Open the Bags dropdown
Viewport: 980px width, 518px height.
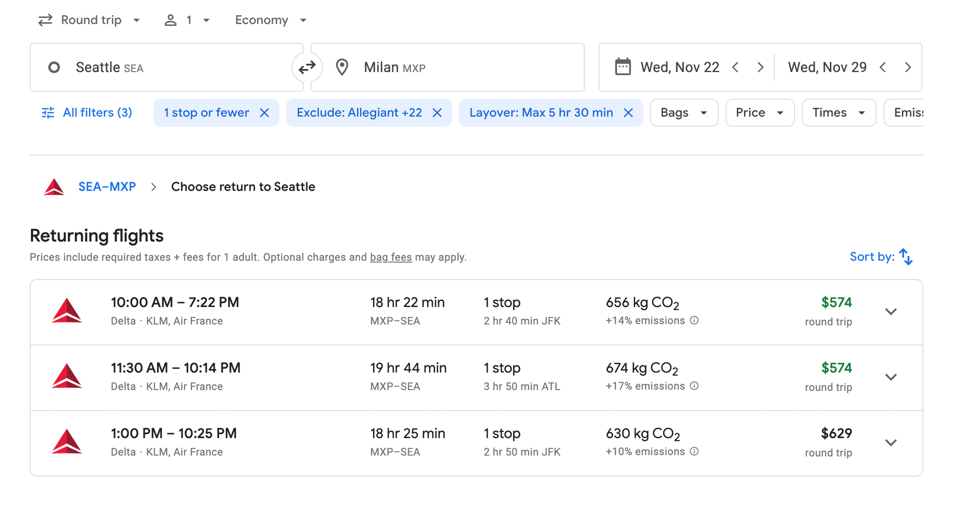coord(683,112)
